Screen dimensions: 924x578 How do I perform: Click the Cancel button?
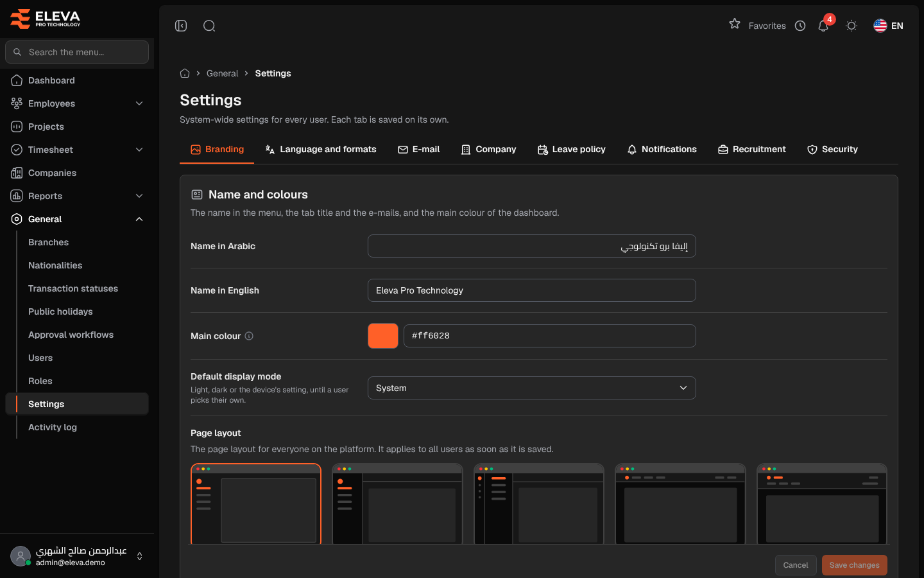796,565
